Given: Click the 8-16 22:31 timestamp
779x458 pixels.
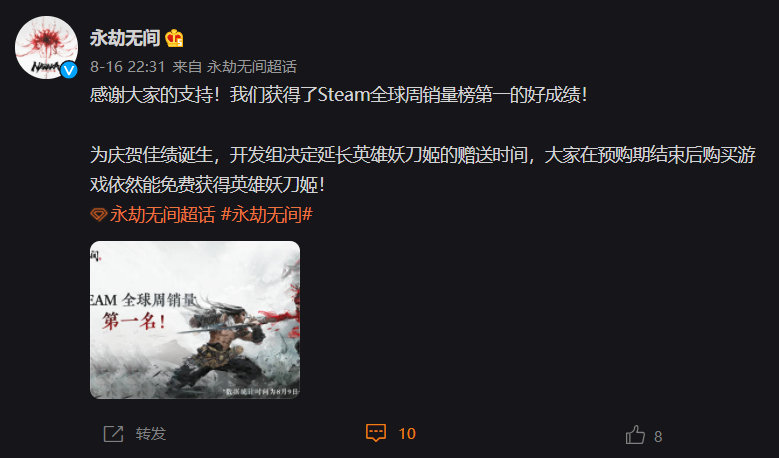Looking at the screenshot, I should 128,67.
